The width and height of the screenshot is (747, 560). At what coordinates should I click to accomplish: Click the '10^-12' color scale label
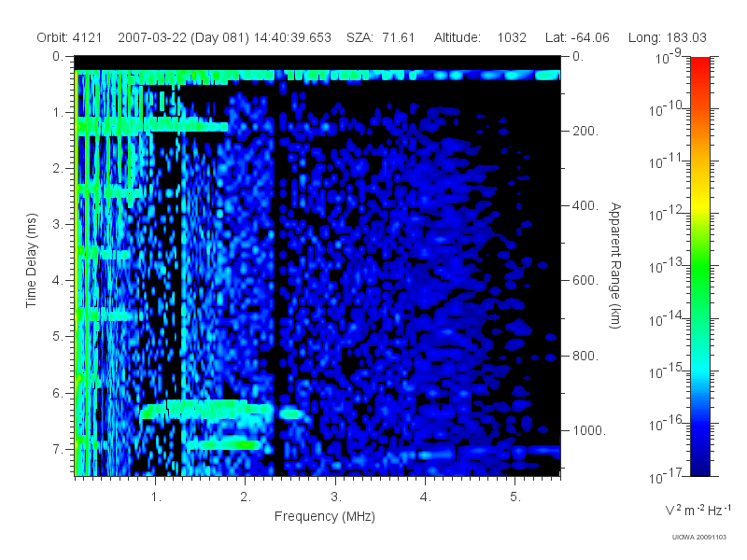(x=666, y=214)
